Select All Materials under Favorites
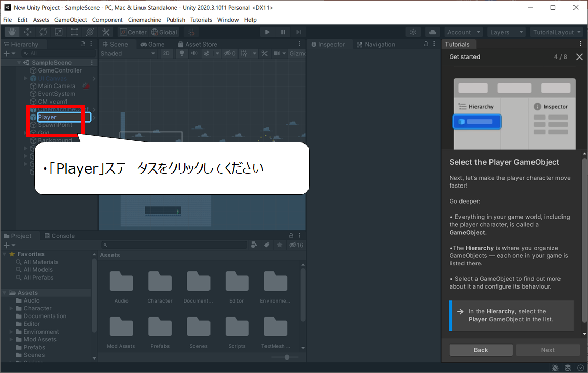The height and width of the screenshot is (373, 588). [x=41, y=262]
